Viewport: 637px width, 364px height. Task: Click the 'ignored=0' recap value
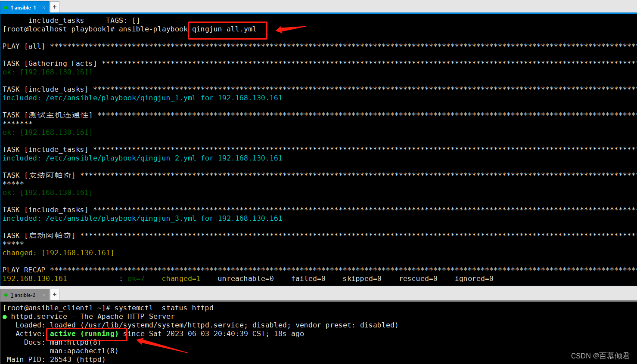tap(474, 278)
